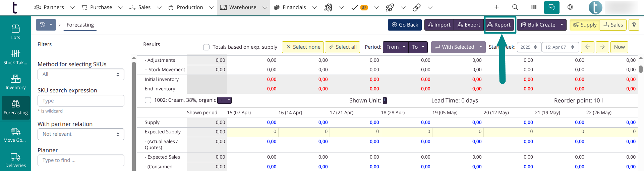Open the Purchase menu
644x171 pixels.
101,7
